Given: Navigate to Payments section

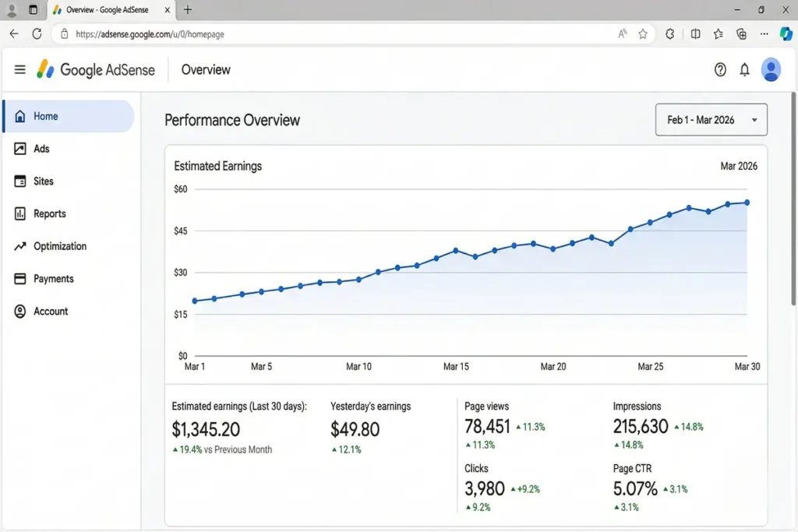Looking at the screenshot, I should click(x=53, y=279).
